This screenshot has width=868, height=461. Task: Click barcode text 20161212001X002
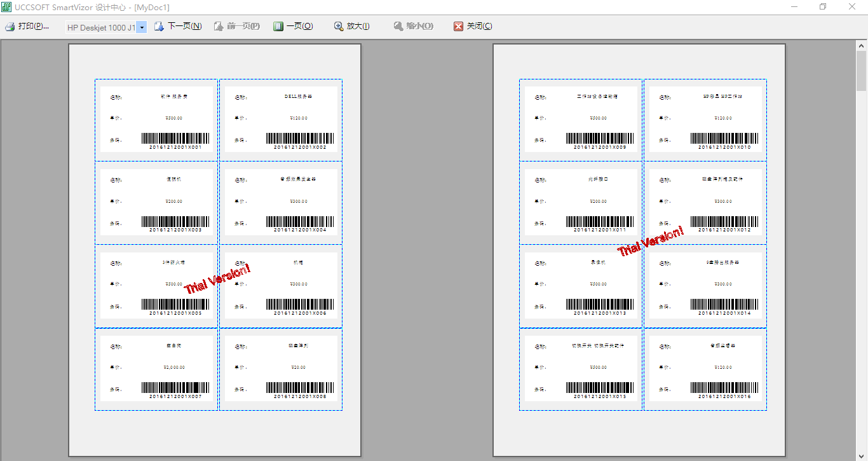point(300,148)
